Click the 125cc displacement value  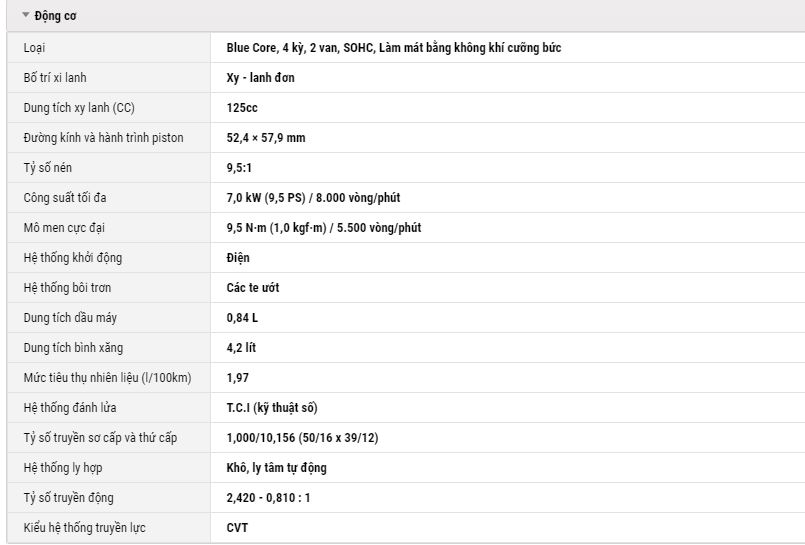point(242,108)
